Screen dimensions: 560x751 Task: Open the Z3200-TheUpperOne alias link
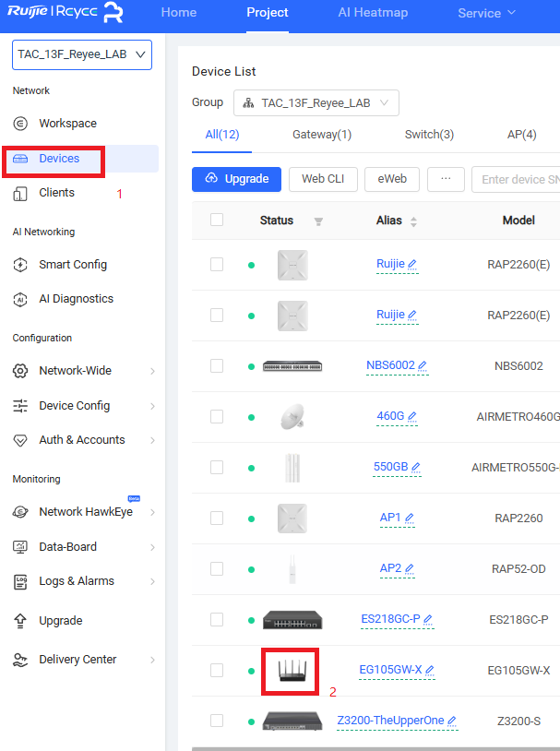[390, 721]
